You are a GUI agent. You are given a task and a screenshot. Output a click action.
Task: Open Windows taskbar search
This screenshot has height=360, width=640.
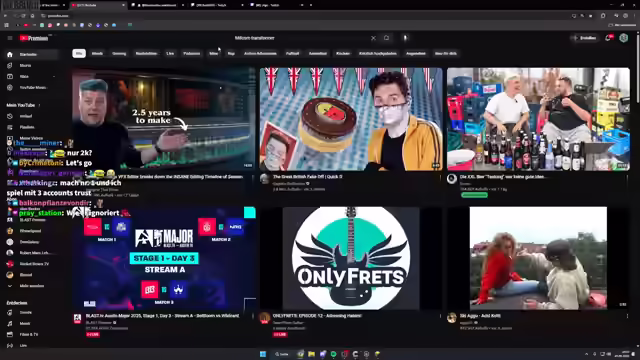coord(282,354)
